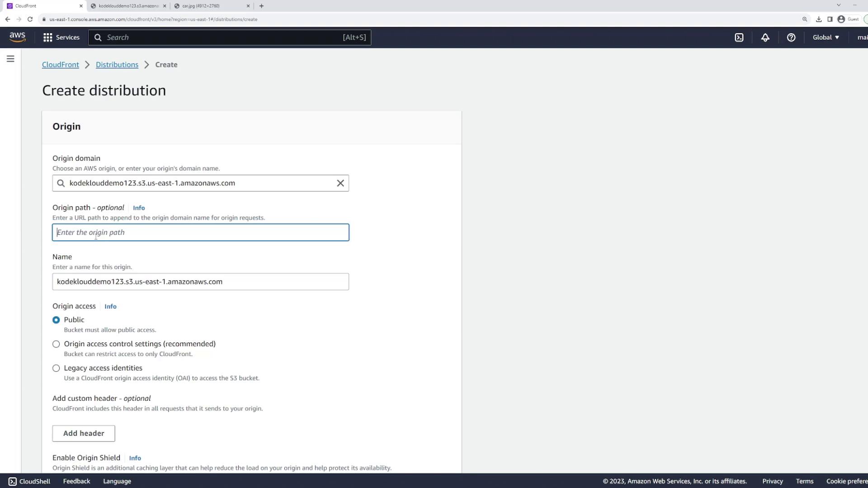The width and height of the screenshot is (868, 488).
Task: Open the CloudShell icon in top navbar
Action: (x=739, y=38)
